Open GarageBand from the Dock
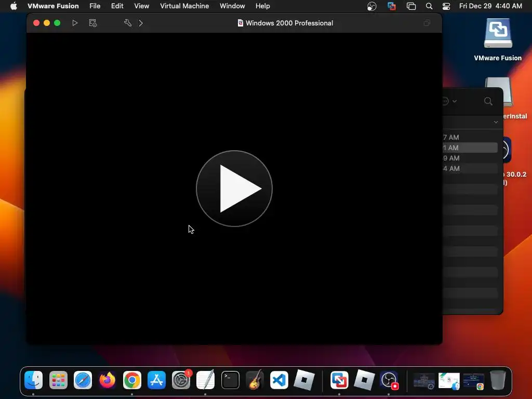 tap(255, 379)
